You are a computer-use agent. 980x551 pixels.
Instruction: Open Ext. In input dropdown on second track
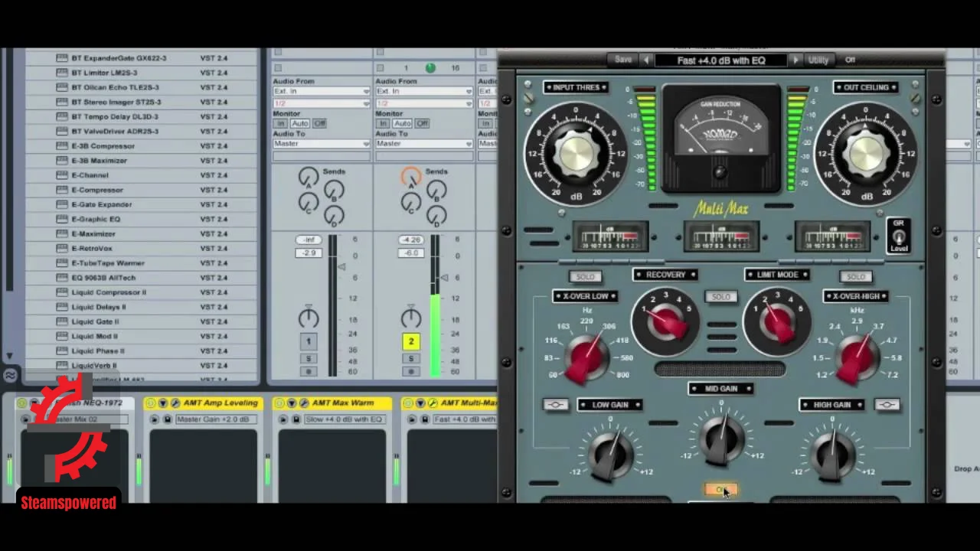pyautogui.click(x=424, y=91)
